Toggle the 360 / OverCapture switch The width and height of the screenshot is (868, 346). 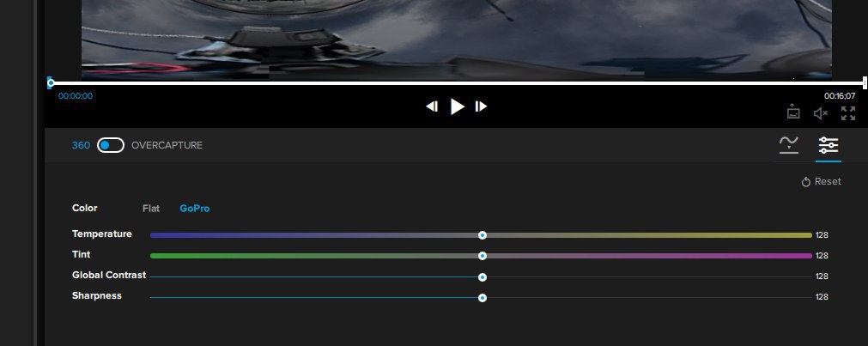coord(111,145)
